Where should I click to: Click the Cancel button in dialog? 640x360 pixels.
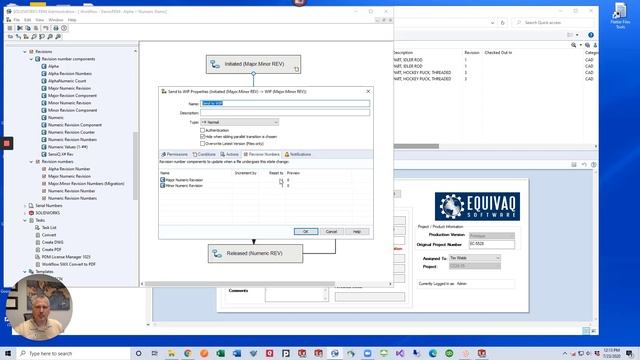click(331, 231)
